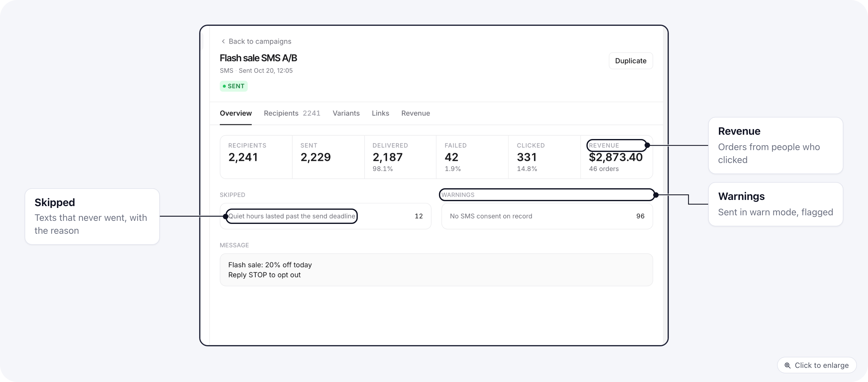Click the Recipients value 2,241
Viewport: 868px width, 382px height.
243,157
